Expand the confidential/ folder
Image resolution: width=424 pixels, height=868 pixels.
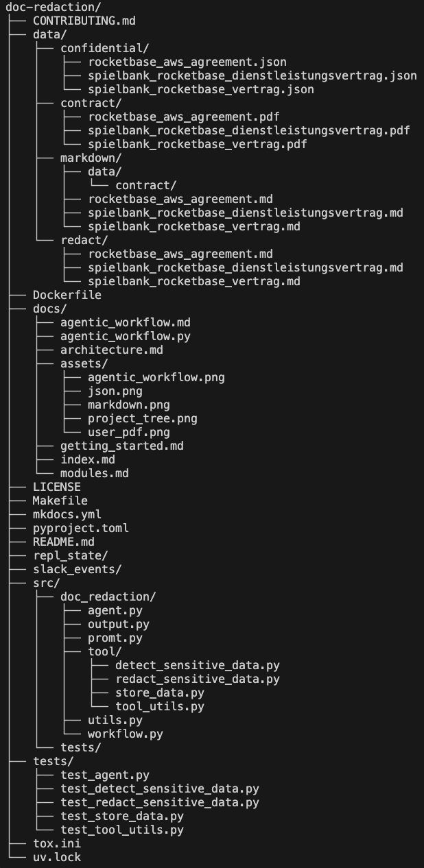pyautogui.click(x=104, y=48)
